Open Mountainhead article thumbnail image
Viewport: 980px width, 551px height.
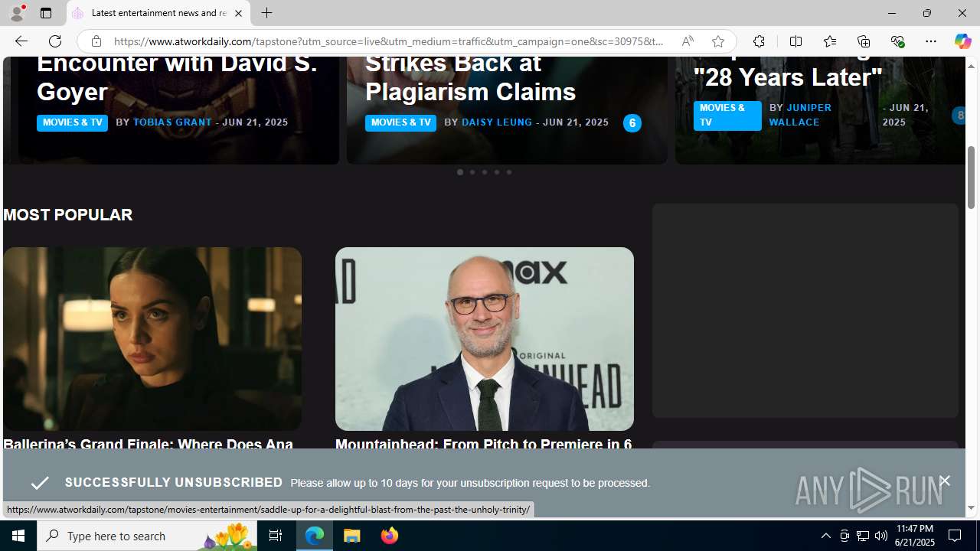pyautogui.click(x=485, y=339)
